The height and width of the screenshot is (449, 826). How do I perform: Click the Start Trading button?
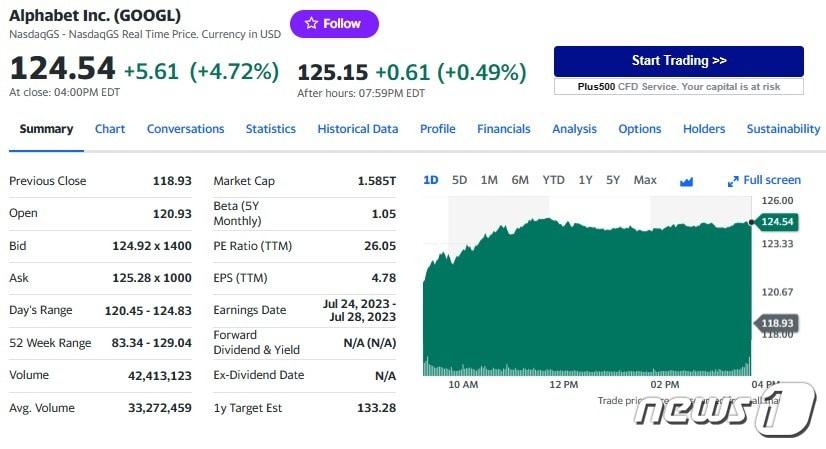[x=678, y=61]
